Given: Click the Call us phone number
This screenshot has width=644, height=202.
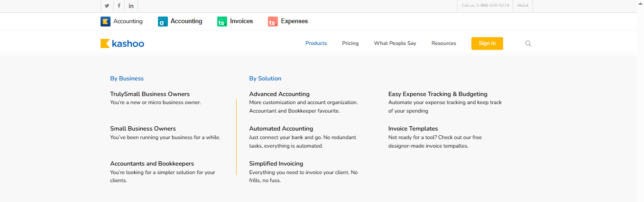Looking at the screenshot, I should point(485,6).
